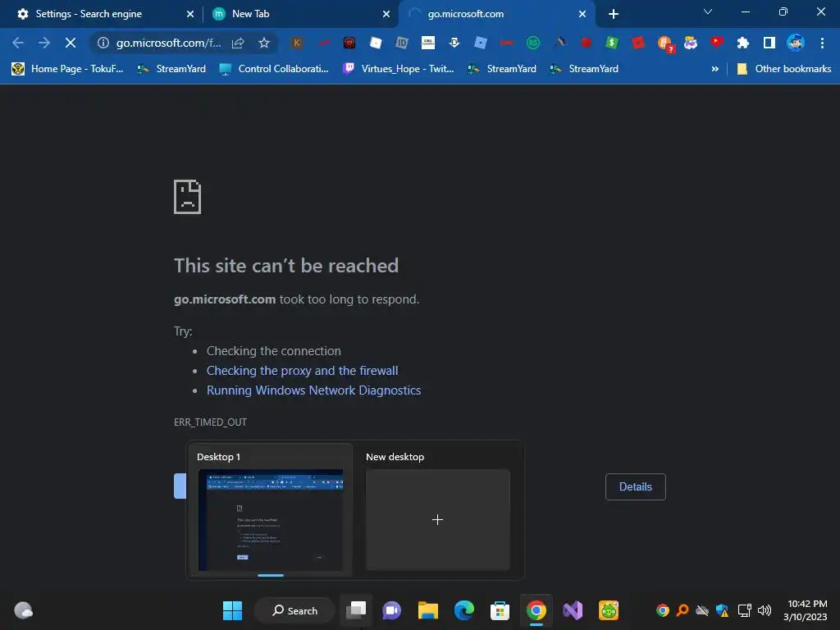Open Visual Studio from taskbar

click(572, 610)
